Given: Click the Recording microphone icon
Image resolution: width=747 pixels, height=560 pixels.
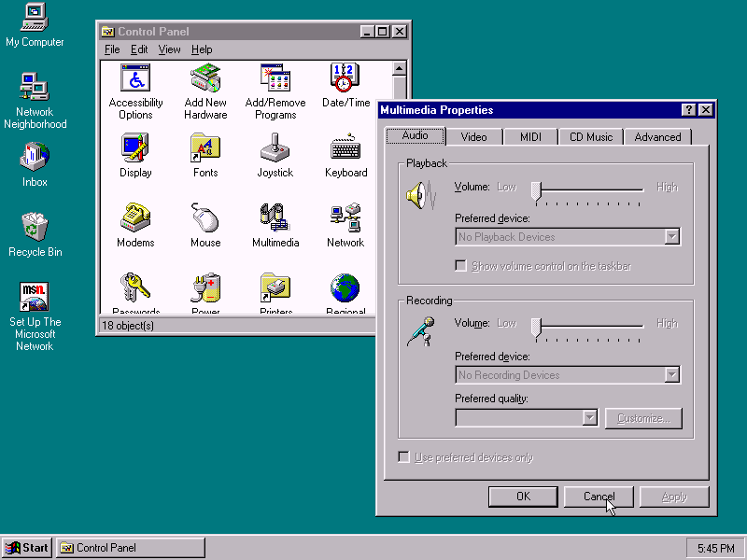Looking at the screenshot, I should coord(421,331).
